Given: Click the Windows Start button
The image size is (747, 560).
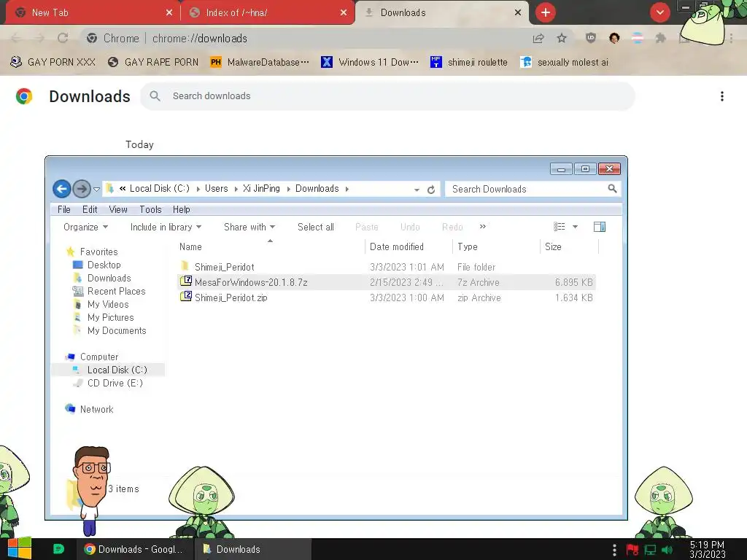Looking at the screenshot, I should click(x=20, y=548).
